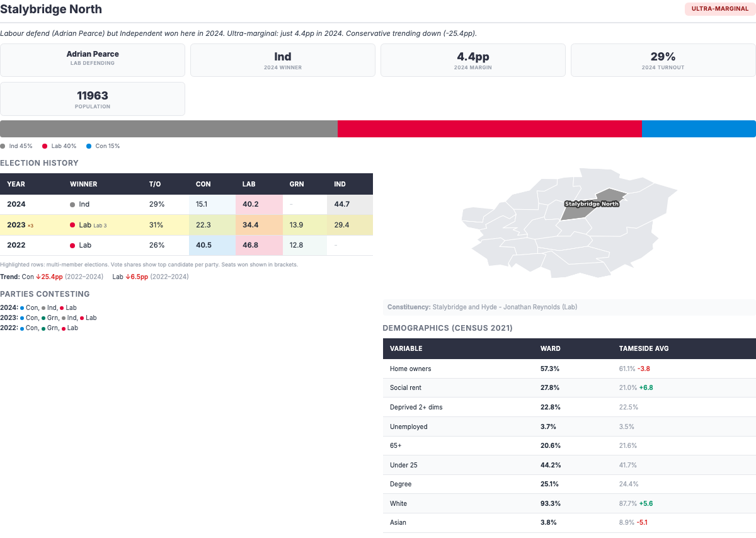Screen dimensions: 756x538
Task: Click the blue Con dot in the 2022 parties row
Action: click(22, 328)
